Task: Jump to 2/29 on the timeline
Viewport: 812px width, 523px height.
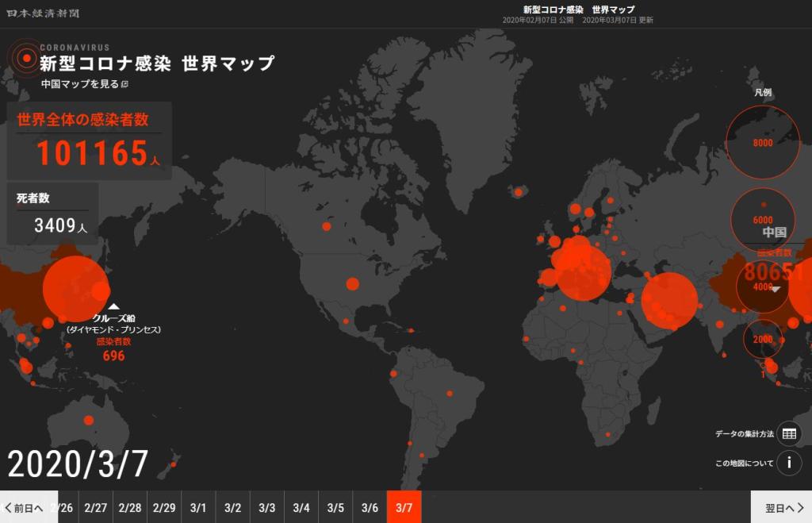Action: [164, 507]
